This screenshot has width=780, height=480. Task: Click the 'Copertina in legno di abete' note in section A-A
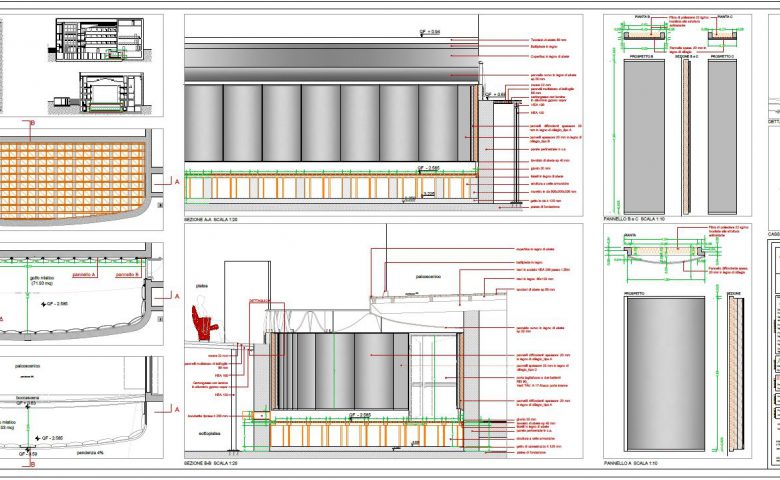pos(550,57)
